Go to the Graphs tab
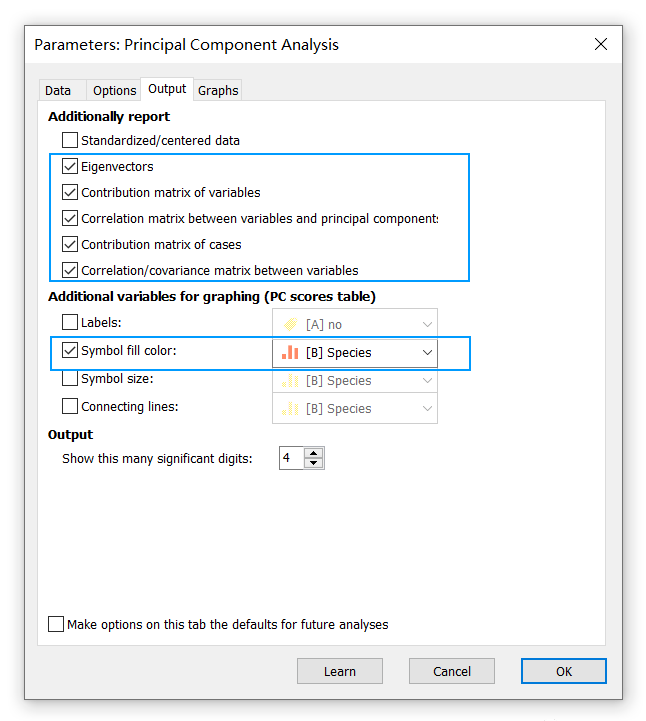Viewport: 646px width, 721px height. pos(218,90)
